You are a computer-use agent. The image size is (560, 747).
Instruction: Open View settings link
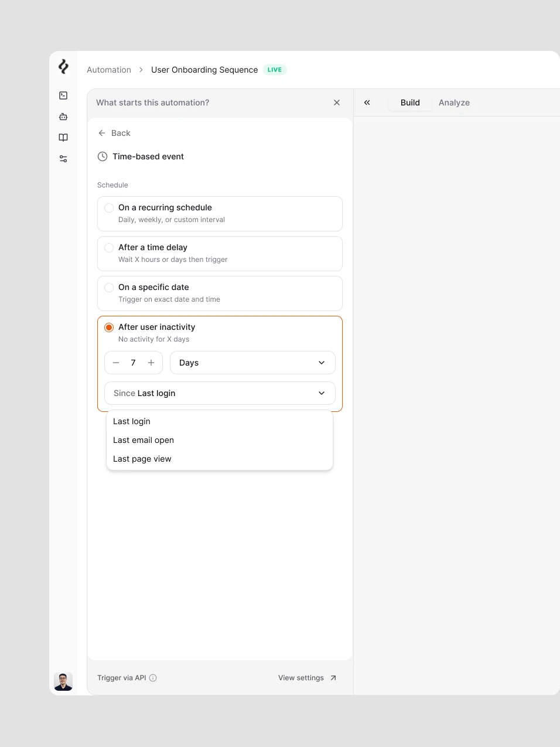pyautogui.click(x=301, y=678)
